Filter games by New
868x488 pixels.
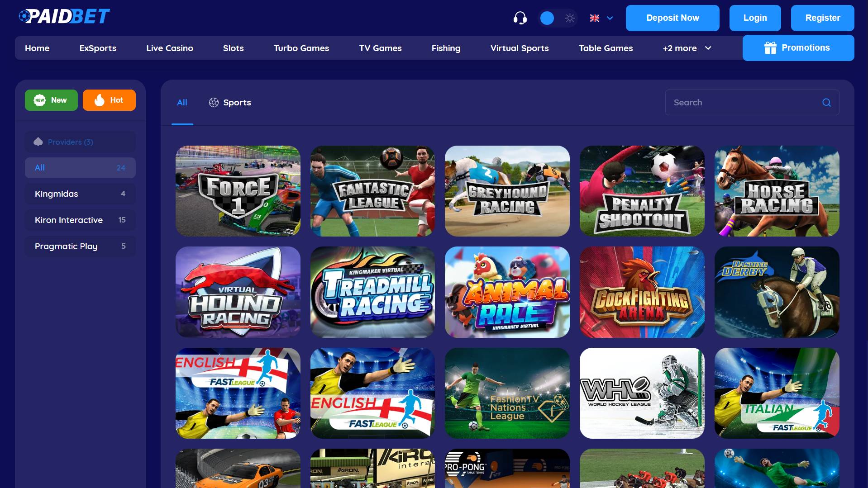(x=51, y=100)
